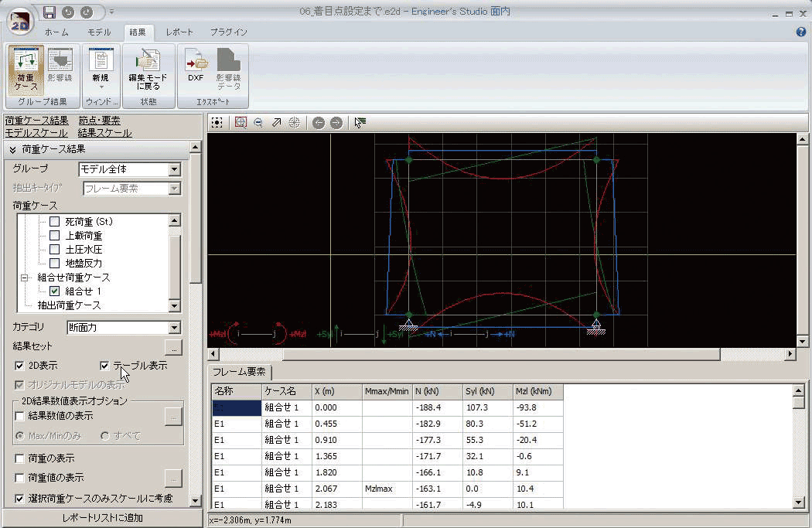Click the next view right arrow icon
The height and width of the screenshot is (528, 812).
click(x=336, y=123)
